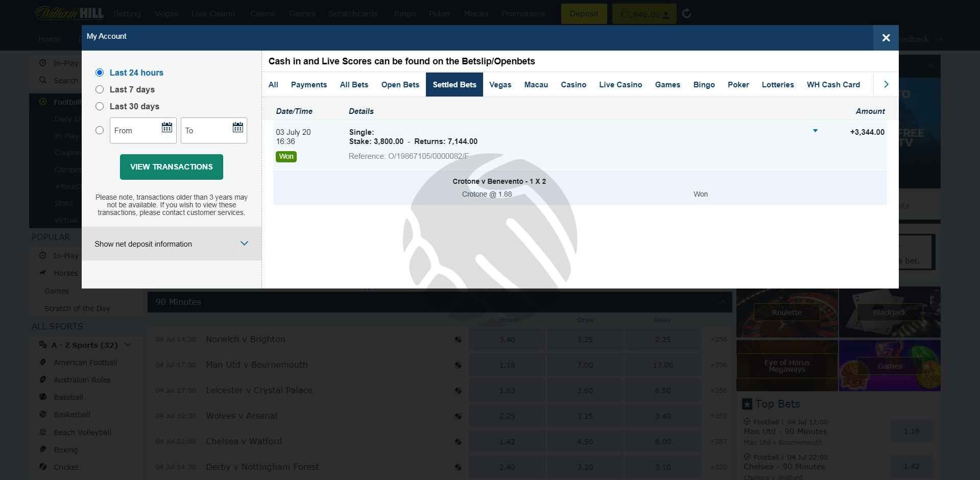Click the Cricket sport icon
The width and height of the screenshot is (980, 480).
[x=43, y=467]
